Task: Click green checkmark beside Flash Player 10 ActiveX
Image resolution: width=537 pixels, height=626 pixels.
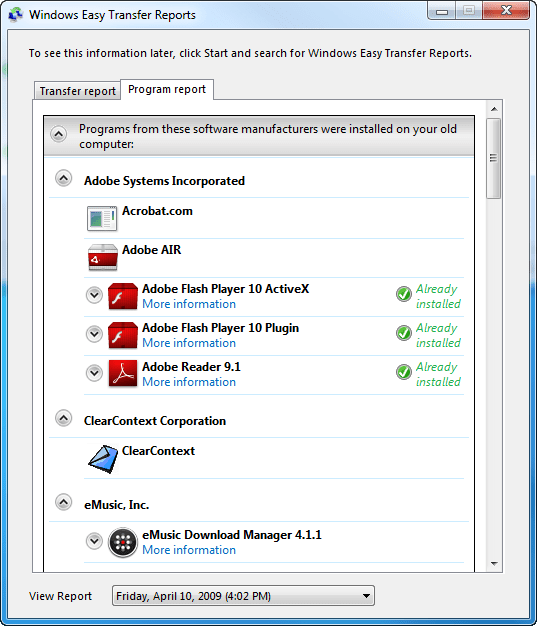Action: [404, 294]
